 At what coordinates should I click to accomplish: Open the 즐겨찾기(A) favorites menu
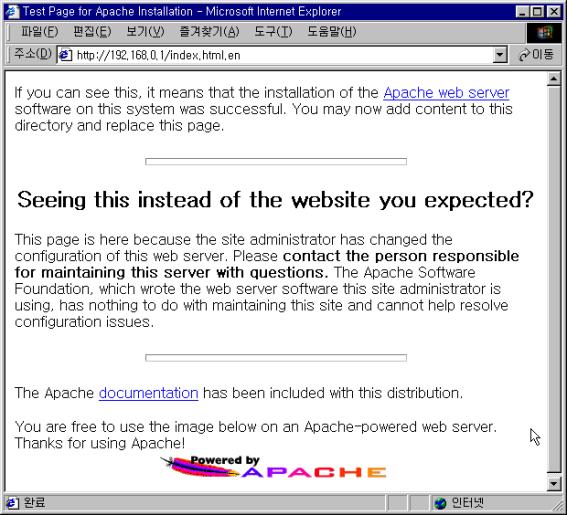coord(209,32)
